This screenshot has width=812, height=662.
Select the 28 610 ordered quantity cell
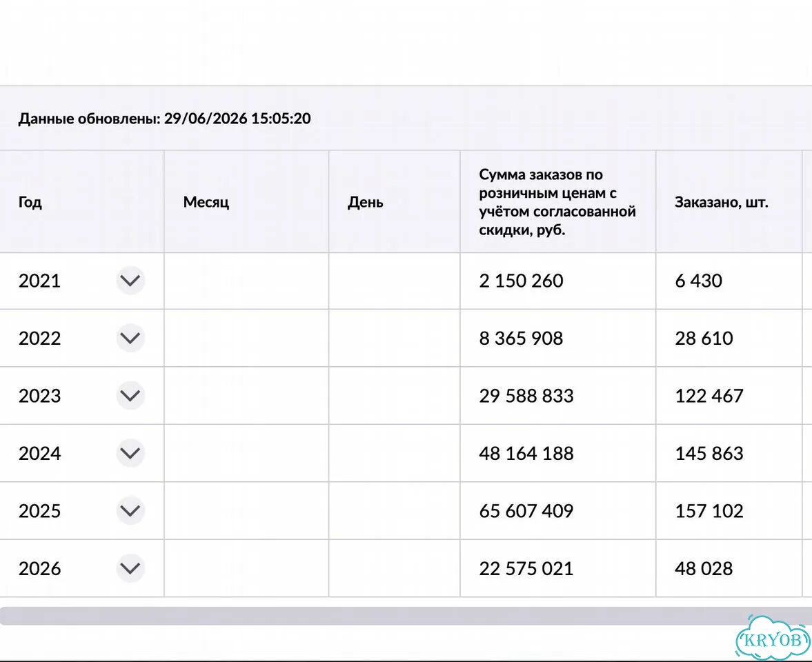(729, 339)
